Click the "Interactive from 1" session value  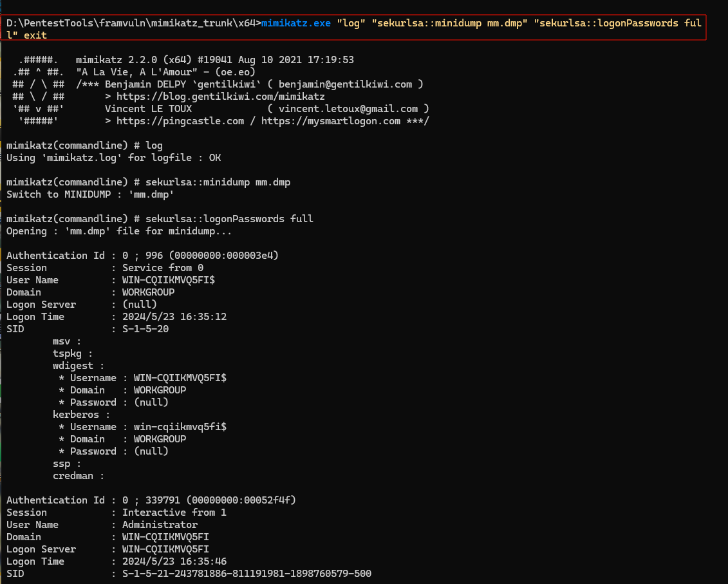point(174,513)
